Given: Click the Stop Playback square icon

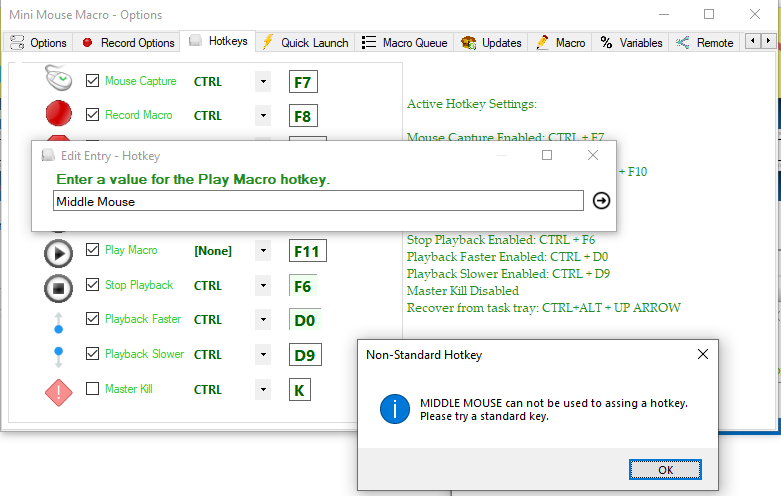Looking at the screenshot, I should pos(59,288).
